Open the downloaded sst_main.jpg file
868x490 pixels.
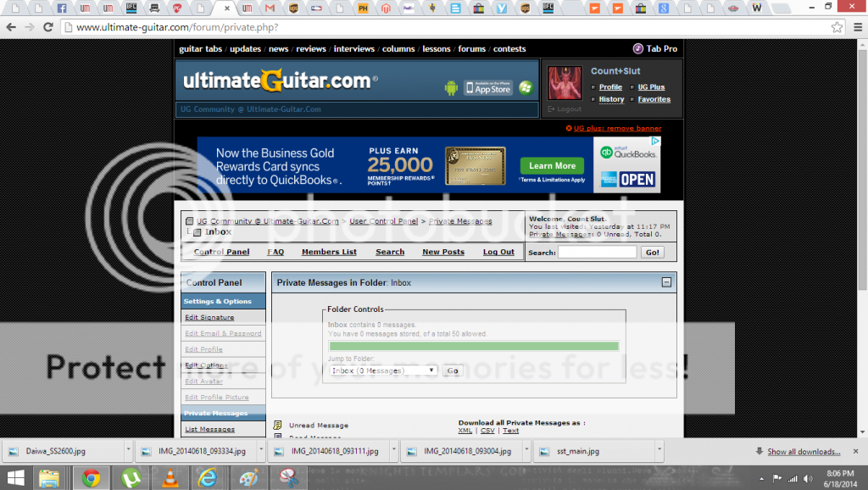pos(594,451)
